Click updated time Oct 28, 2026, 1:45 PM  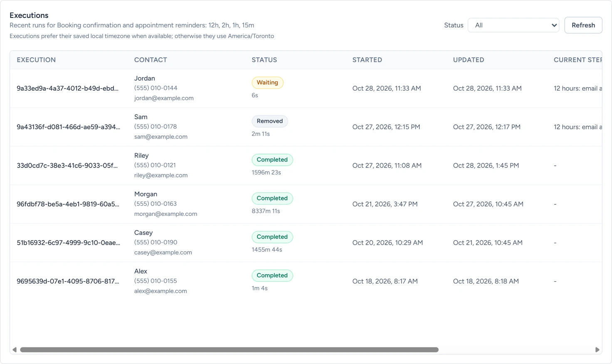point(486,166)
